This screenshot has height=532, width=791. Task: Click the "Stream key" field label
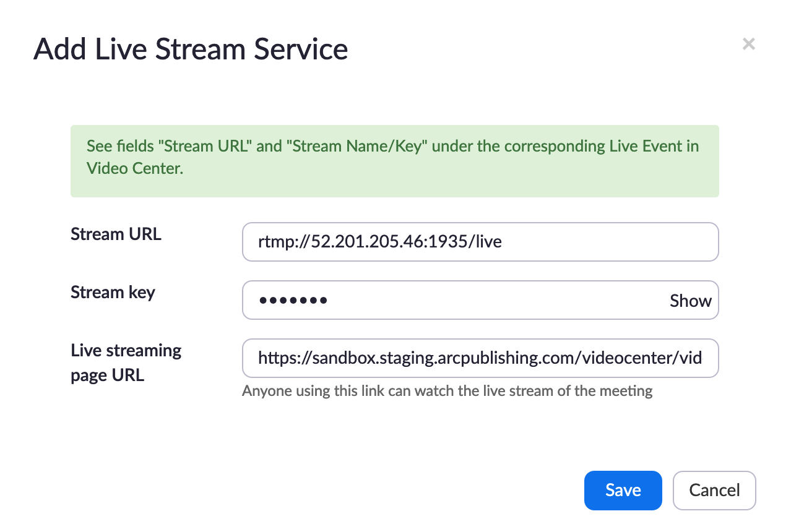point(113,292)
